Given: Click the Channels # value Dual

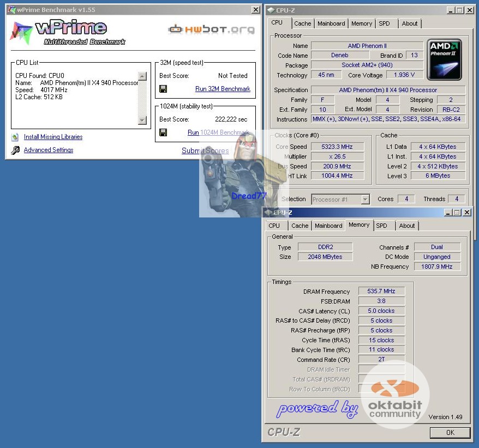Looking at the screenshot, I should pos(437,247).
